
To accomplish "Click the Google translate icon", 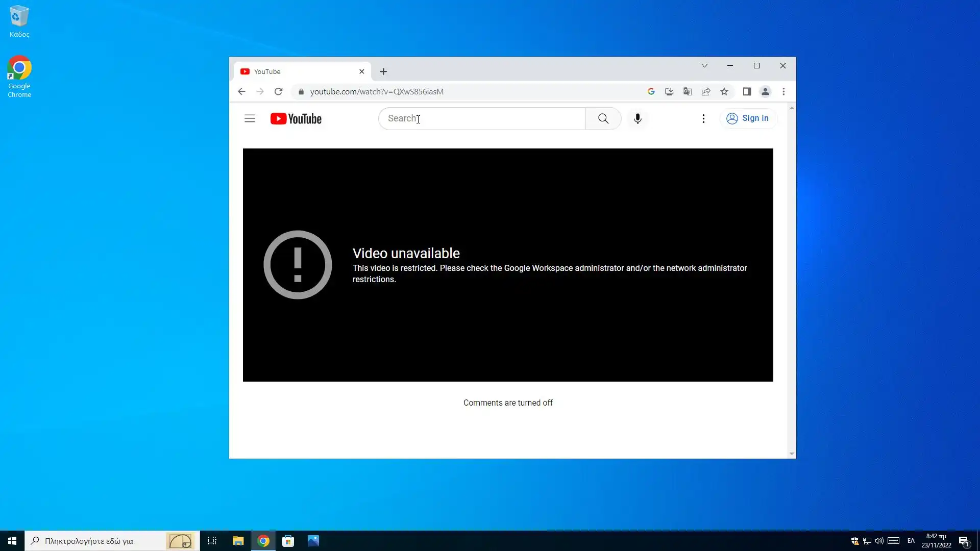I will click(x=688, y=92).
